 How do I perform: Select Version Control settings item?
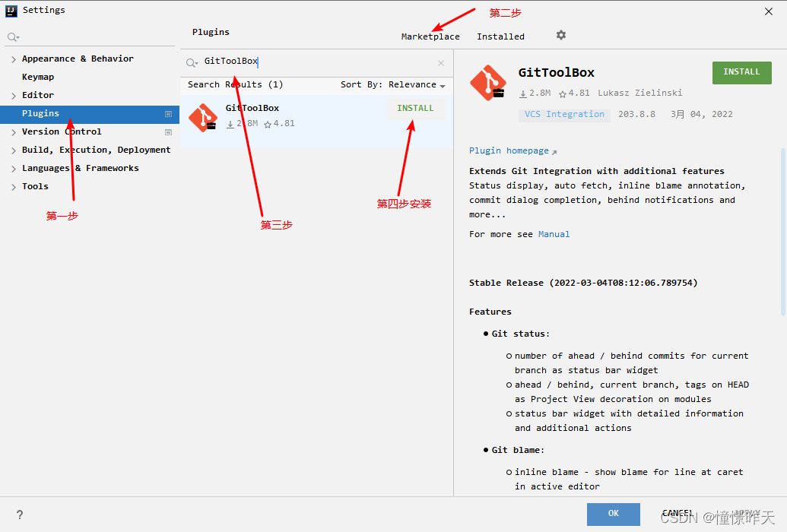pos(62,131)
